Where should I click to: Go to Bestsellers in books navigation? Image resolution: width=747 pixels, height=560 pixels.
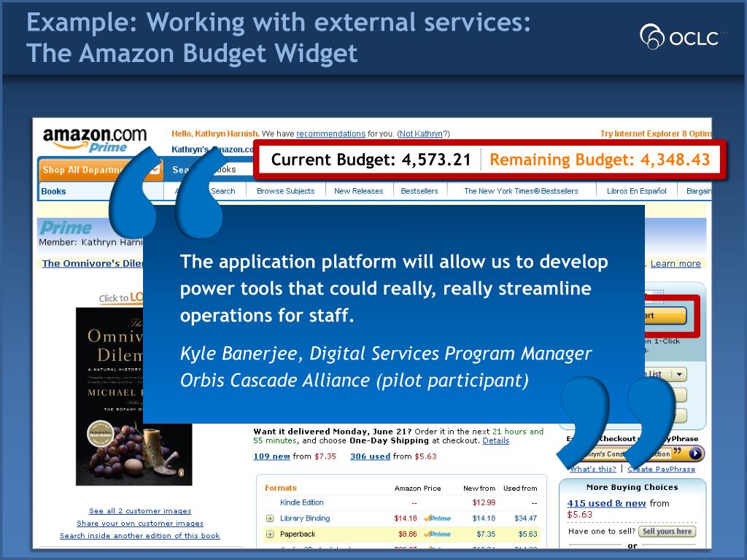pos(419,191)
